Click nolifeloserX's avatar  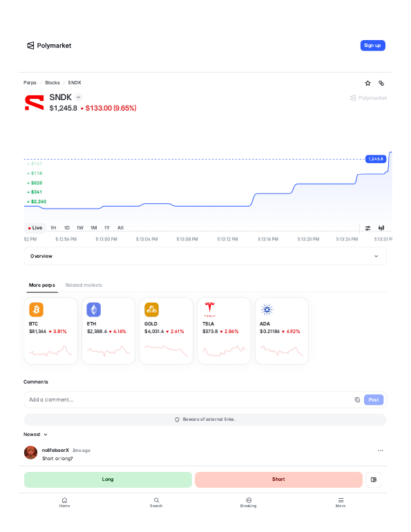pos(30,453)
